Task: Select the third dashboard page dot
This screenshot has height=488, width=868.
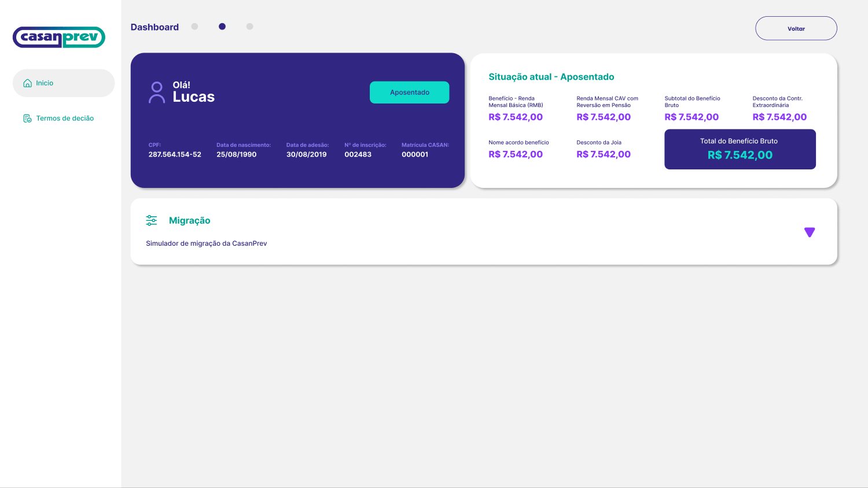Action: 249,27
